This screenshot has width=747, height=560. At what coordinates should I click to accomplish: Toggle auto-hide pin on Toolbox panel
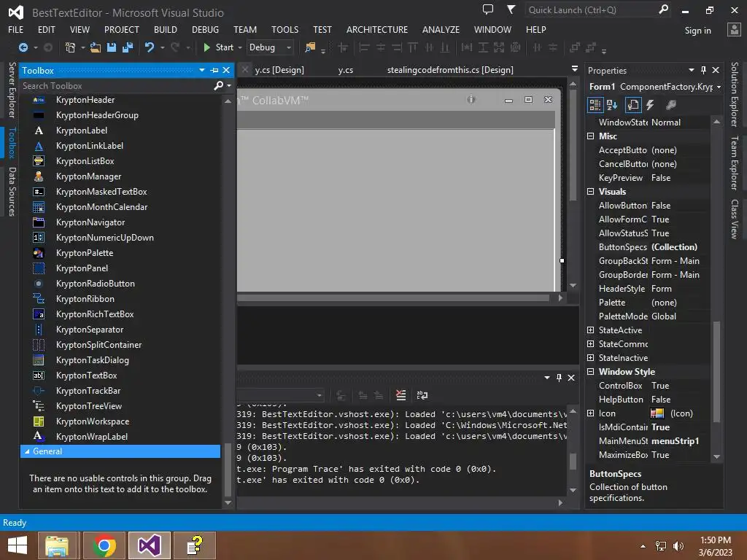(x=214, y=70)
